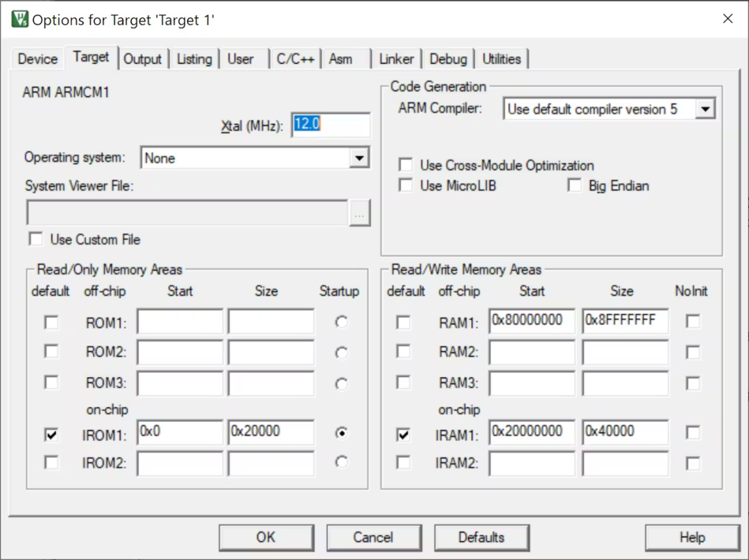Click the System Viewer File path field
Viewport: 749px width, 560px height.
187,213
